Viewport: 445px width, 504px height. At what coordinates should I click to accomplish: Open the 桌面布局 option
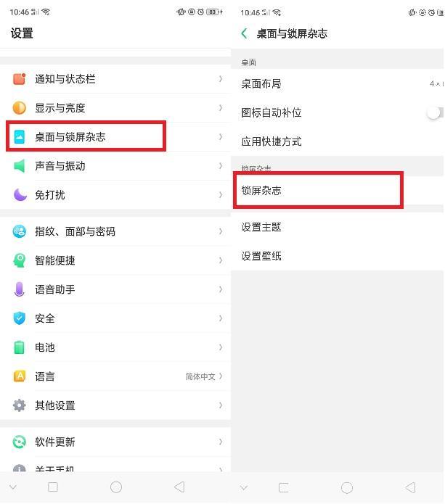tap(338, 84)
